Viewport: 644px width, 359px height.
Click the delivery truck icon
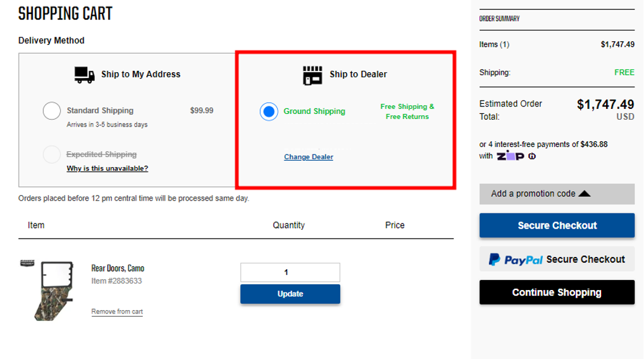(x=84, y=75)
